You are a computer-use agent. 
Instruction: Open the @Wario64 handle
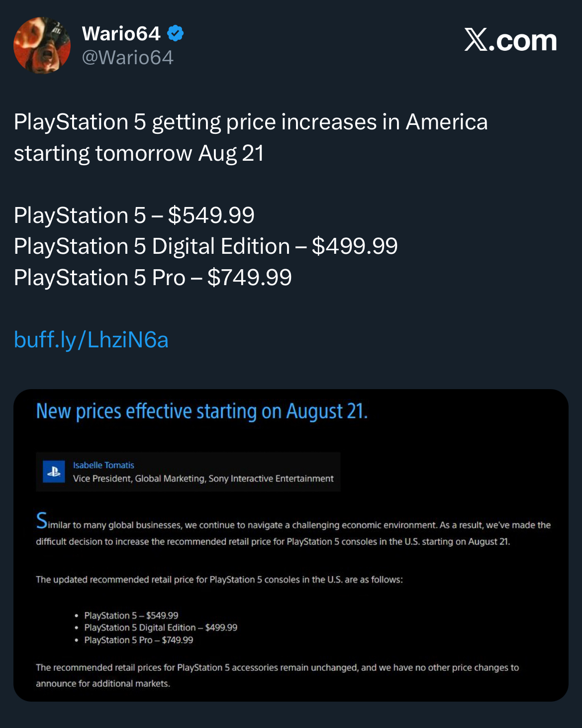[x=127, y=58]
